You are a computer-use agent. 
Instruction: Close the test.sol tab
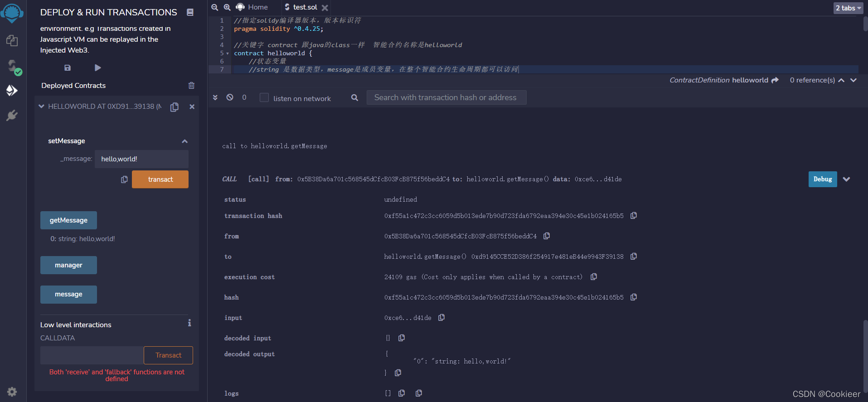tap(325, 8)
